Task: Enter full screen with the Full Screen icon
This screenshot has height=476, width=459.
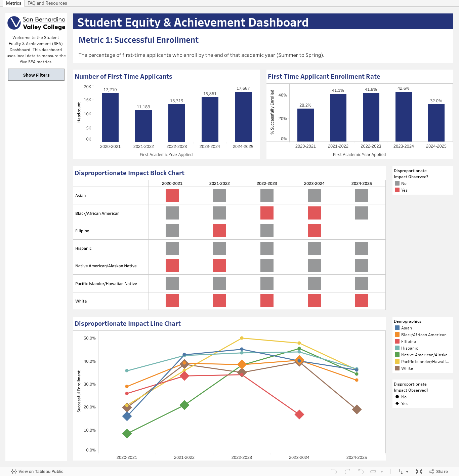Action: coord(419,472)
